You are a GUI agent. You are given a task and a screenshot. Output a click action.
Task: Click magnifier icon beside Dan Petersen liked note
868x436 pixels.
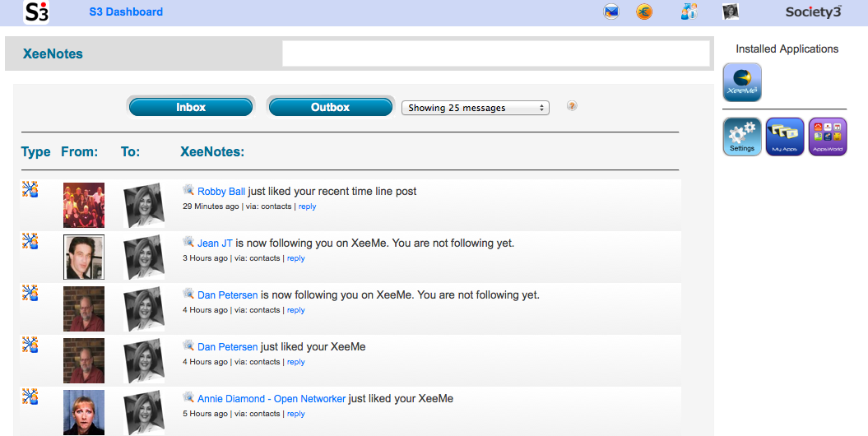[188, 346]
